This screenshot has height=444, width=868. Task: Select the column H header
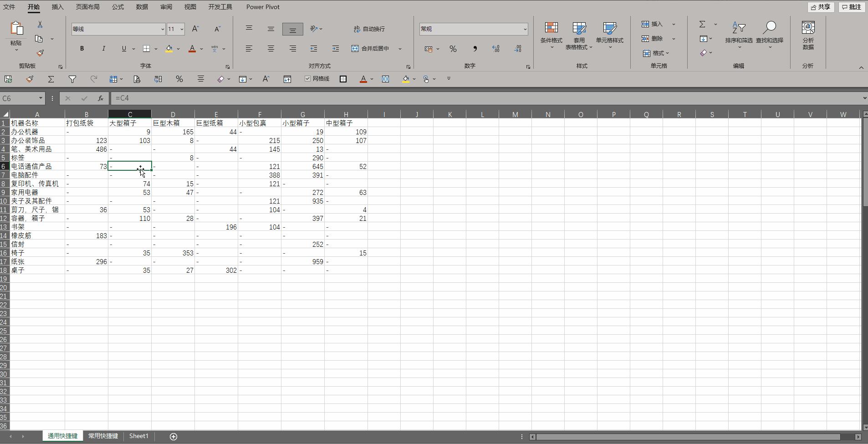346,114
